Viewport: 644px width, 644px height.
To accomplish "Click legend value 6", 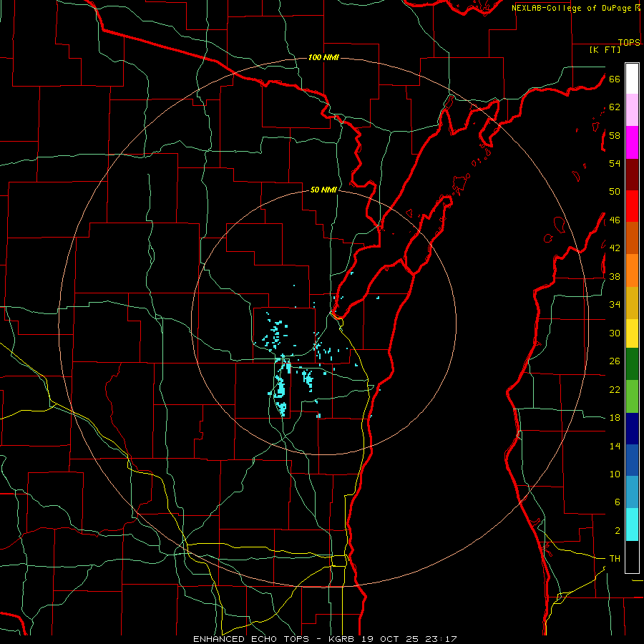I will tap(617, 502).
